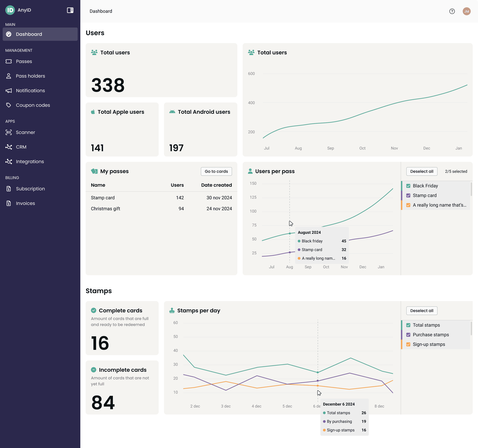Toggle the Stamp card checkbox

point(408,195)
